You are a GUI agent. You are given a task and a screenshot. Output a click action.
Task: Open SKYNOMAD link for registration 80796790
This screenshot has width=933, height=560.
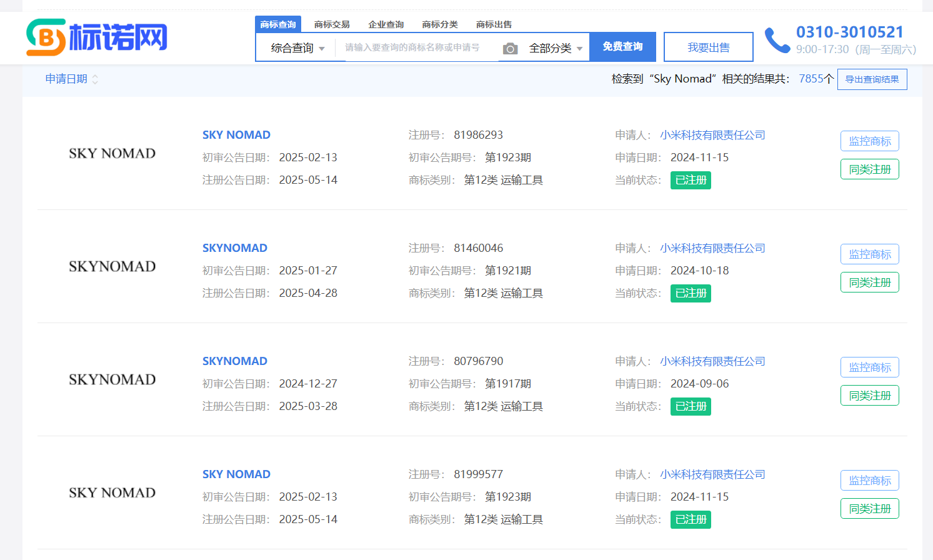(235, 361)
